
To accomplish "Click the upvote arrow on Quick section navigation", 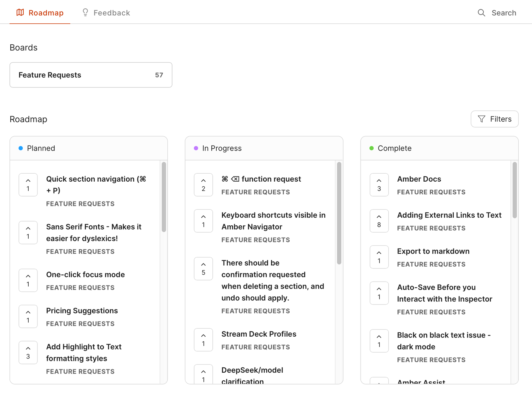I will (28, 185).
